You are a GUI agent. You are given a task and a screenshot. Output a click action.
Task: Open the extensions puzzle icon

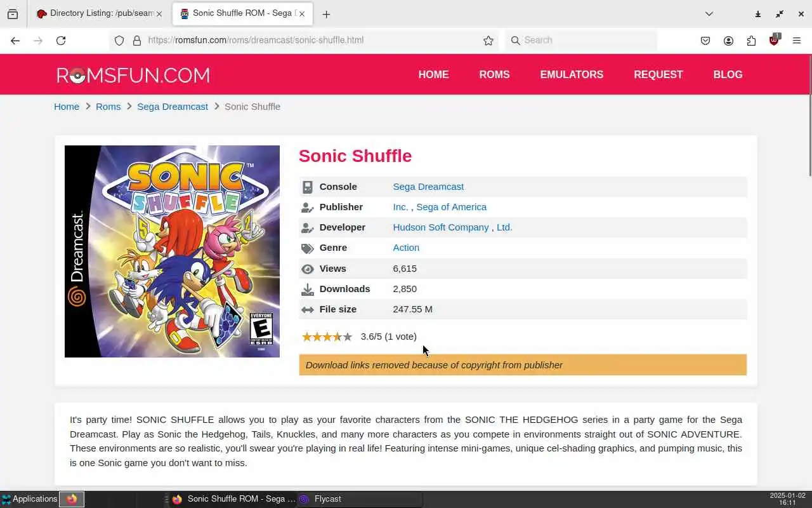[x=751, y=41]
